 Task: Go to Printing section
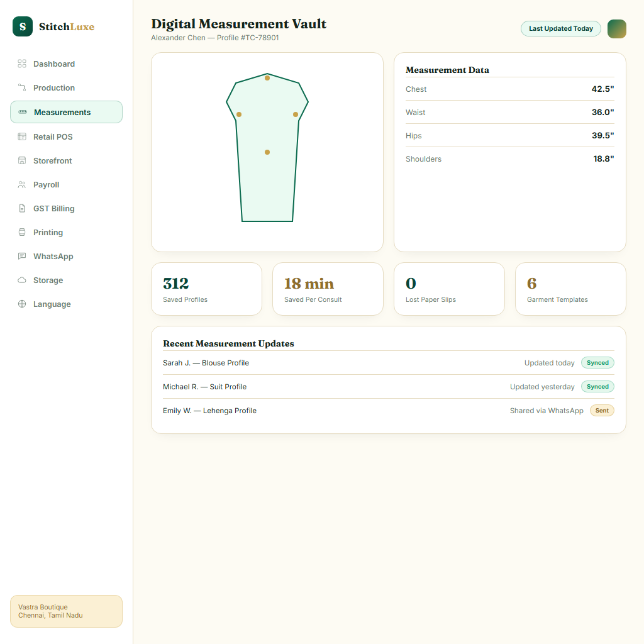coord(67,232)
